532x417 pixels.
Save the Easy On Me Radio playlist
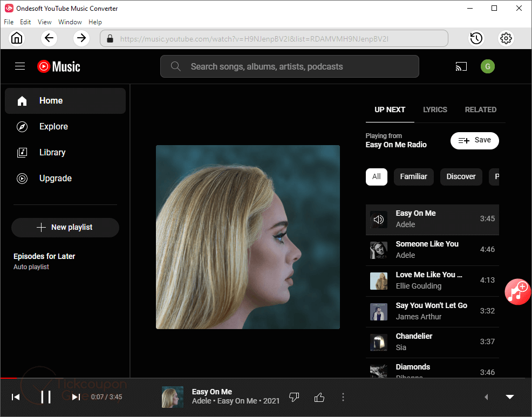click(x=475, y=140)
